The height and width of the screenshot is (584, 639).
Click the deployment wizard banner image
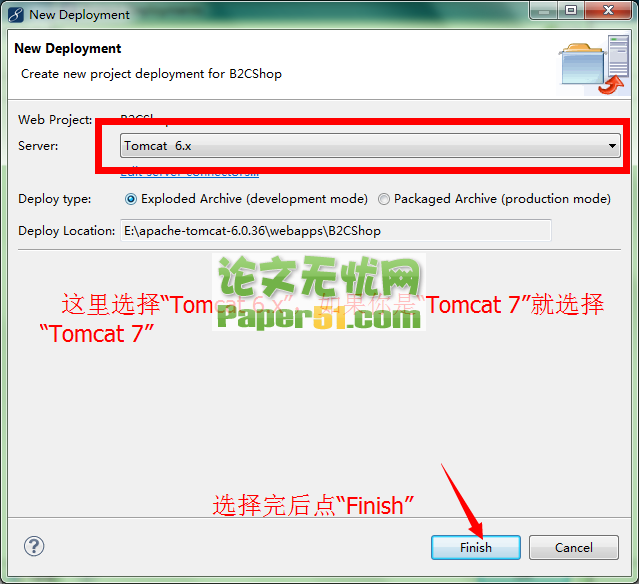593,65
